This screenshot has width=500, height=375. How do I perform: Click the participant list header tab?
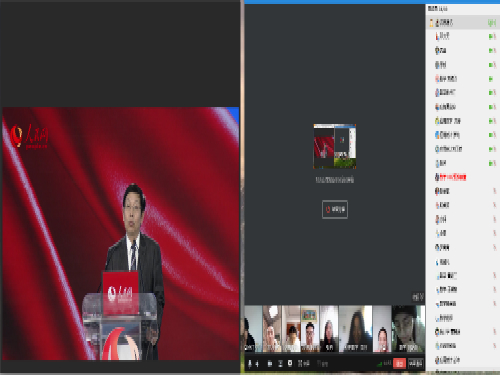click(438, 9)
